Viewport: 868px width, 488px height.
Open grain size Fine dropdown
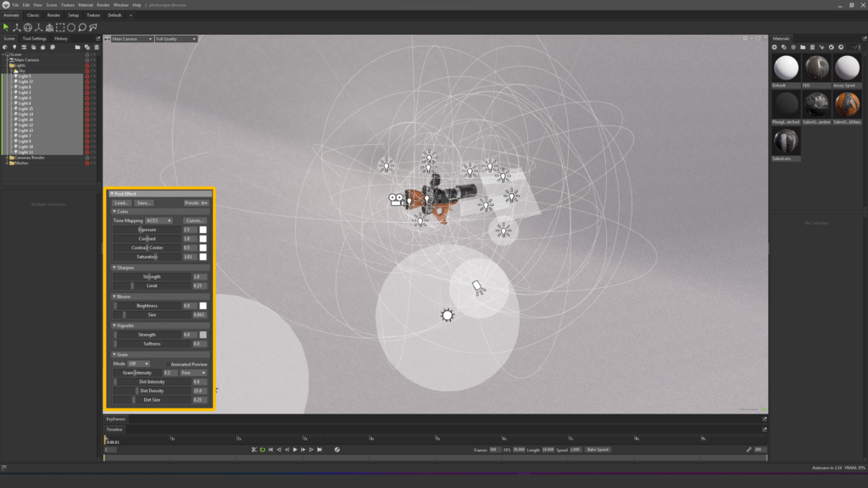193,373
